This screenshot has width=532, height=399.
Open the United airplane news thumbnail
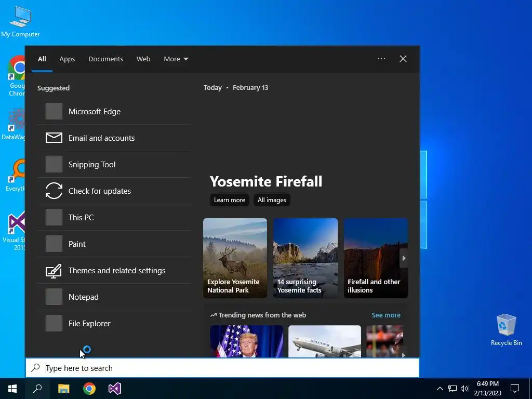tap(325, 341)
